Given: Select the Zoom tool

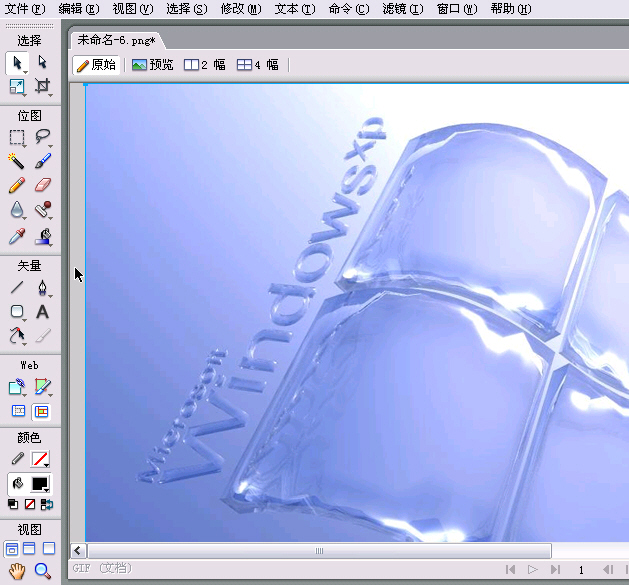Looking at the screenshot, I should click(42, 571).
